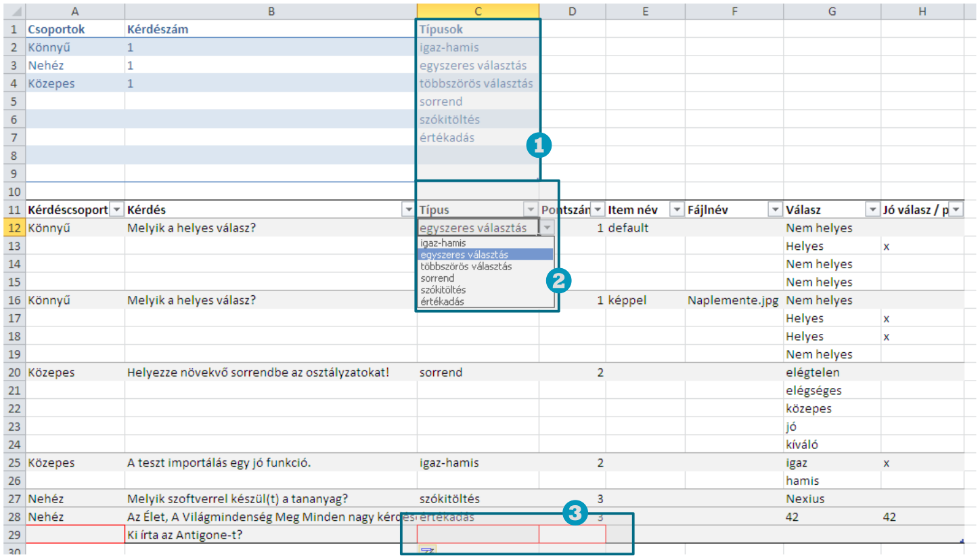
Task: Open the Kérdés column filter arrow
Action: (x=408, y=210)
